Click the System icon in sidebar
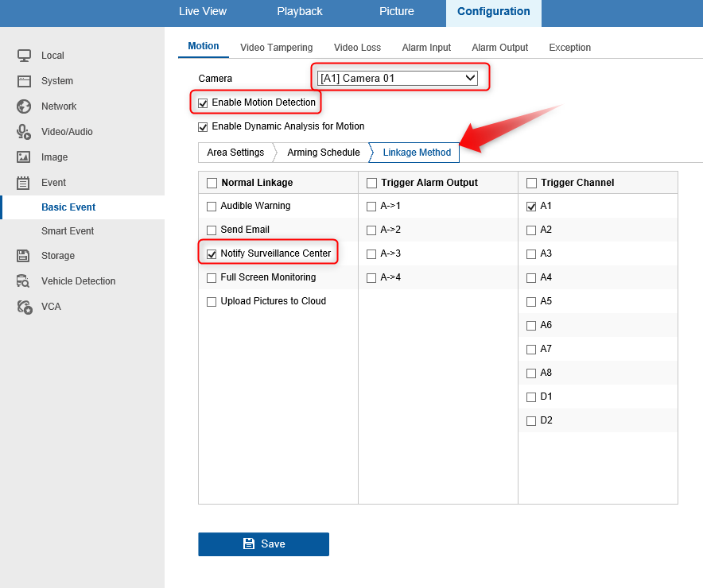This screenshot has width=703, height=588. point(24,81)
